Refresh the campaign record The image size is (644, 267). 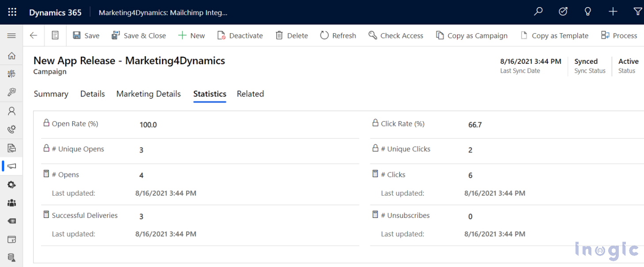pyautogui.click(x=338, y=35)
